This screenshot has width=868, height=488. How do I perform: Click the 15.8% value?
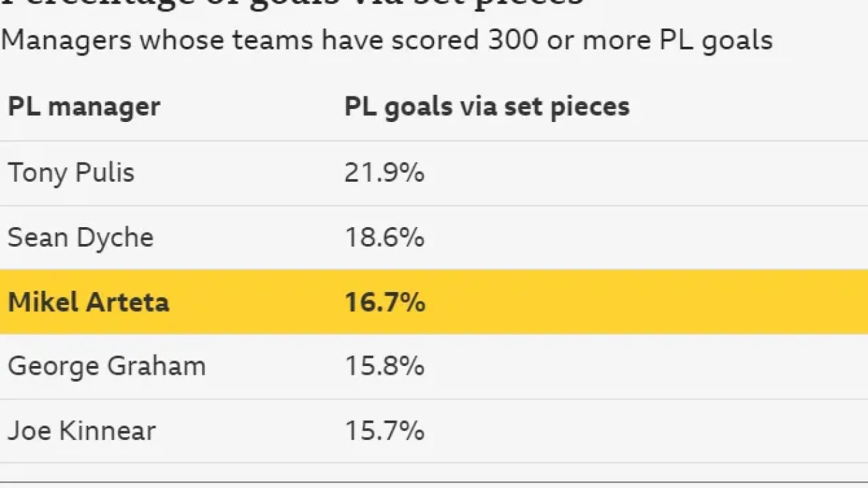click(384, 367)
